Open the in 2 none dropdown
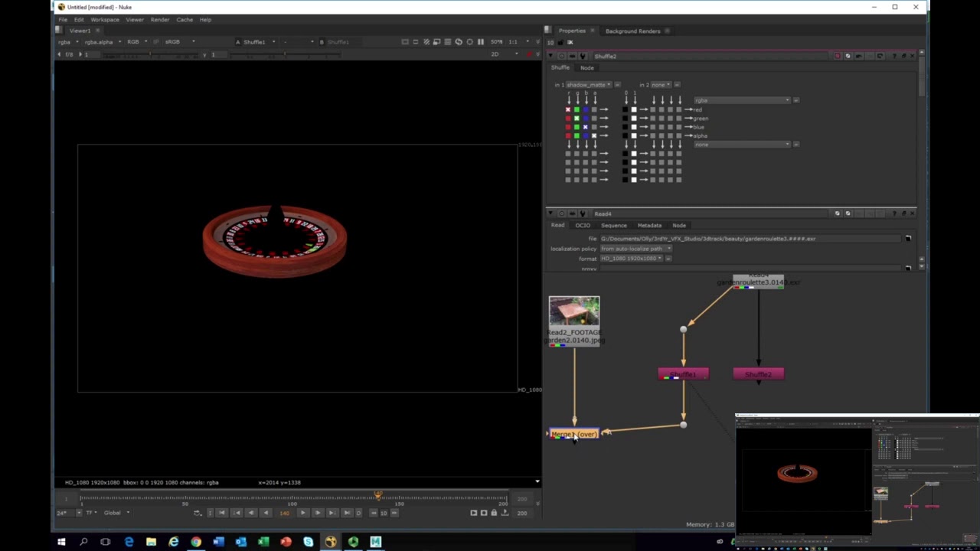 point(660,85)
